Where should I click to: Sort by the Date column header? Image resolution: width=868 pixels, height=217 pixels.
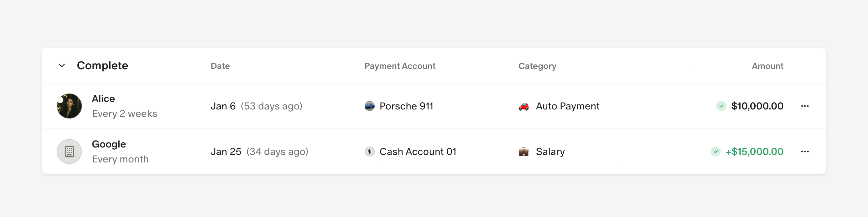(x=220, y=66)
